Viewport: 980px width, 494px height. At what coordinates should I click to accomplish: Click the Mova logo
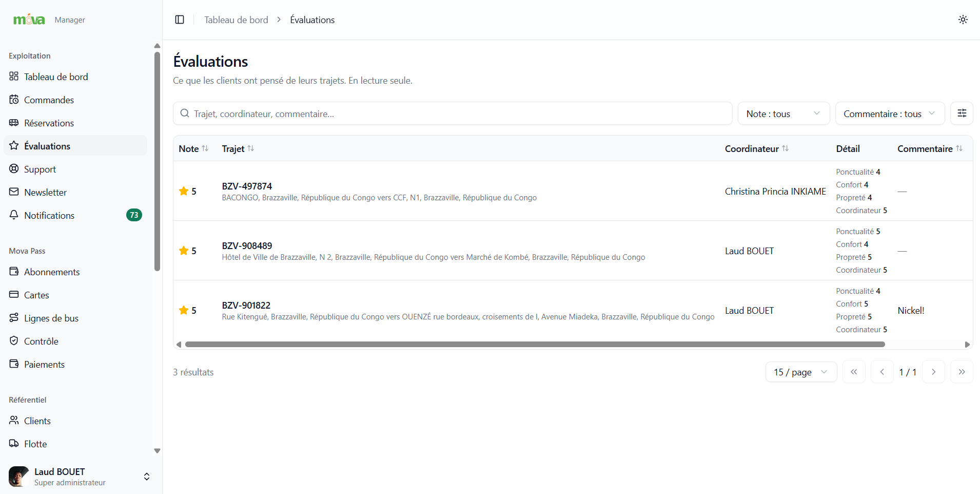tap(29, 20)
